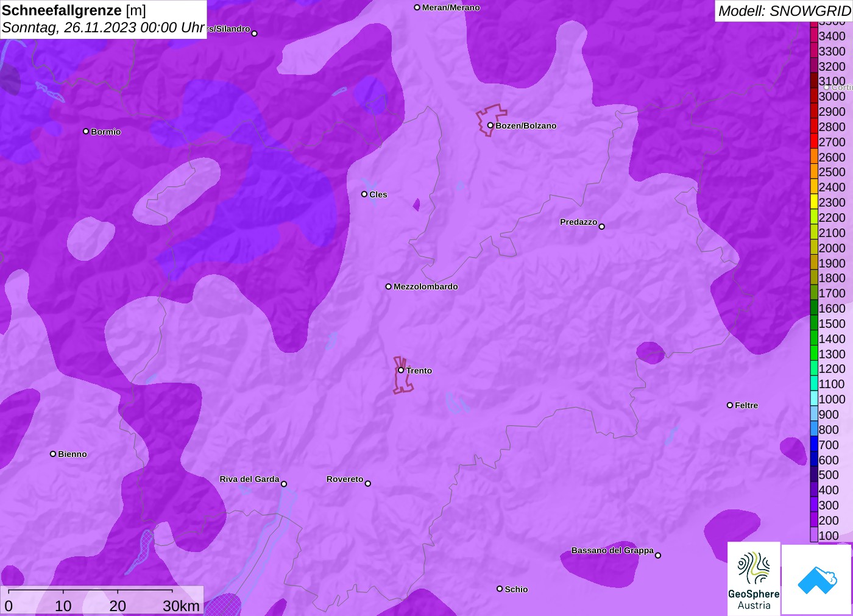Click the Riva del Garda label
853x616 pixels.
click(249, 479)
